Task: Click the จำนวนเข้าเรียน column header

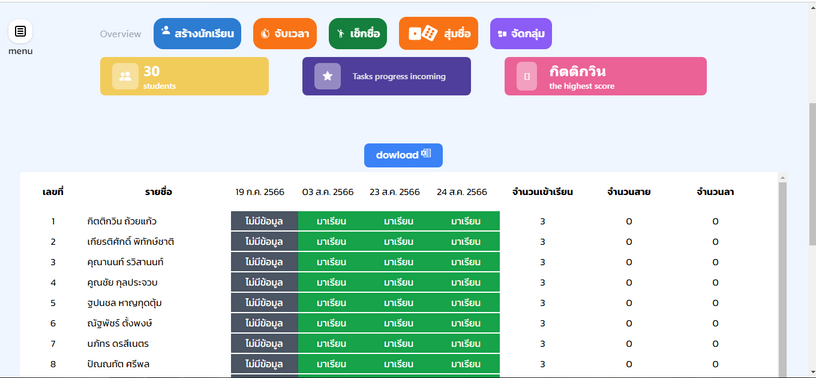Action: pyautogui.click(x=542, y=192)
